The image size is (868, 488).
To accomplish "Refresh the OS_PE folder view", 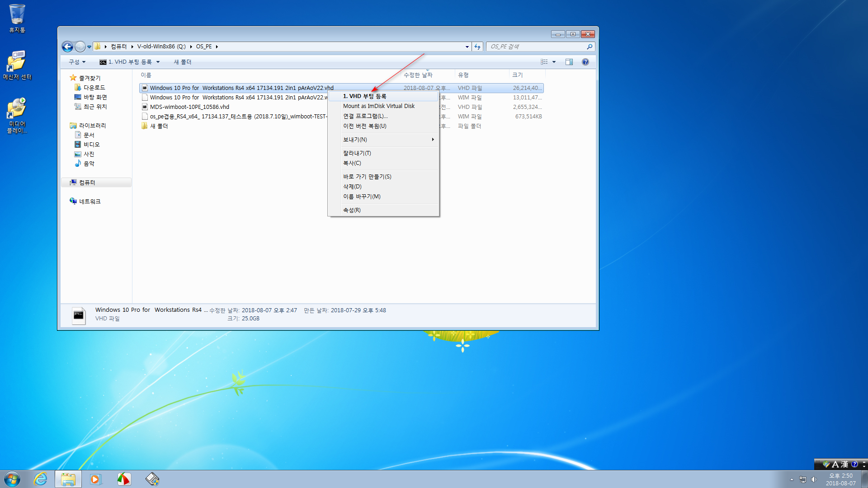I will click(x=477, y=47).
